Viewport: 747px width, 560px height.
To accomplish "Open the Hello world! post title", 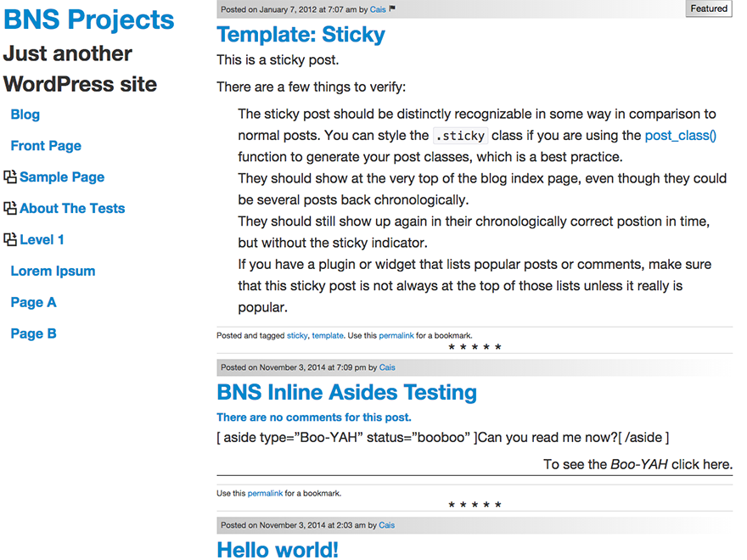I will pyautogui.click(x=278, y=549).
